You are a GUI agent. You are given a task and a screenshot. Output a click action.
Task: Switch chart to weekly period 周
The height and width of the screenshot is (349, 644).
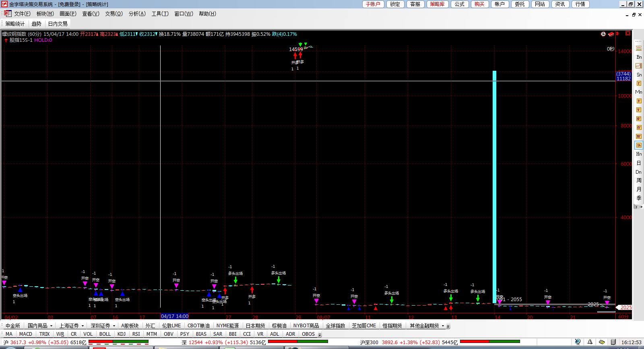[x=639, y=181]
